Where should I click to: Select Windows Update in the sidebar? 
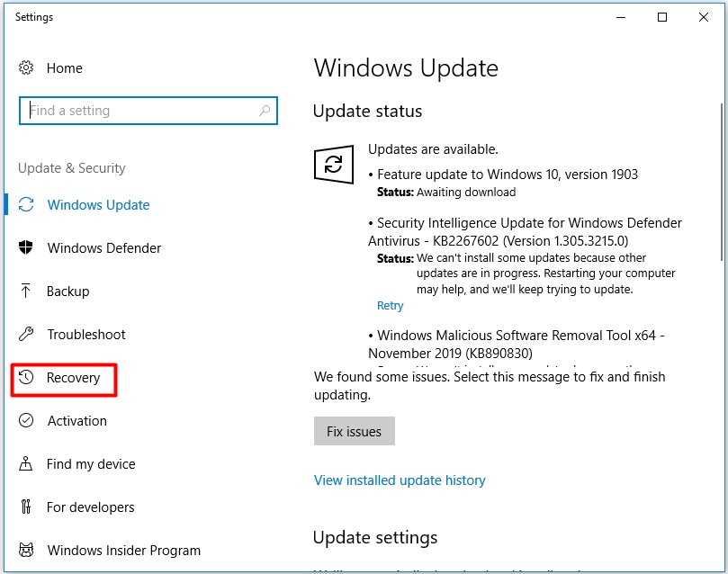pyautogui.click(x=98, y=205)
